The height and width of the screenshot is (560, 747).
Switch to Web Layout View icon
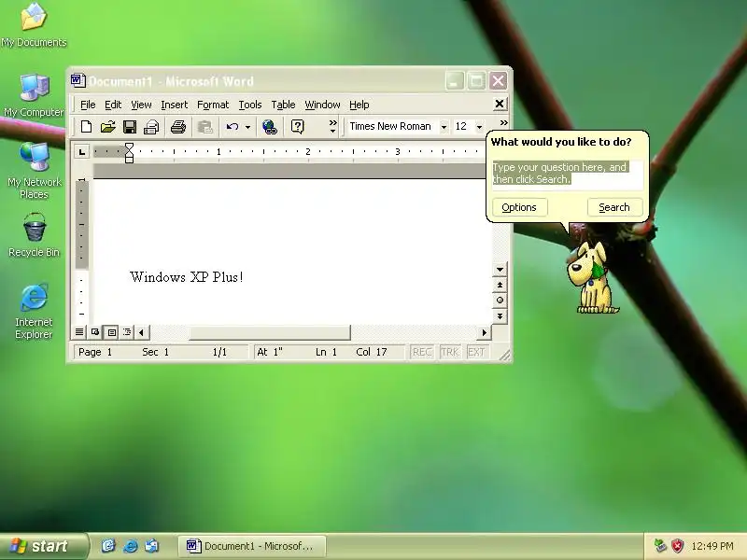95,332
